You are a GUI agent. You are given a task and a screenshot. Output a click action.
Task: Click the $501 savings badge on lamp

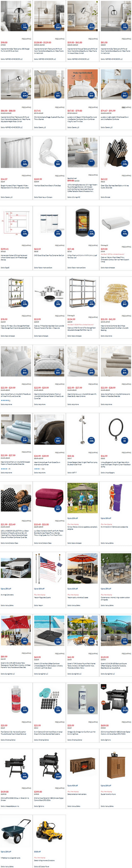pos(58,27)
